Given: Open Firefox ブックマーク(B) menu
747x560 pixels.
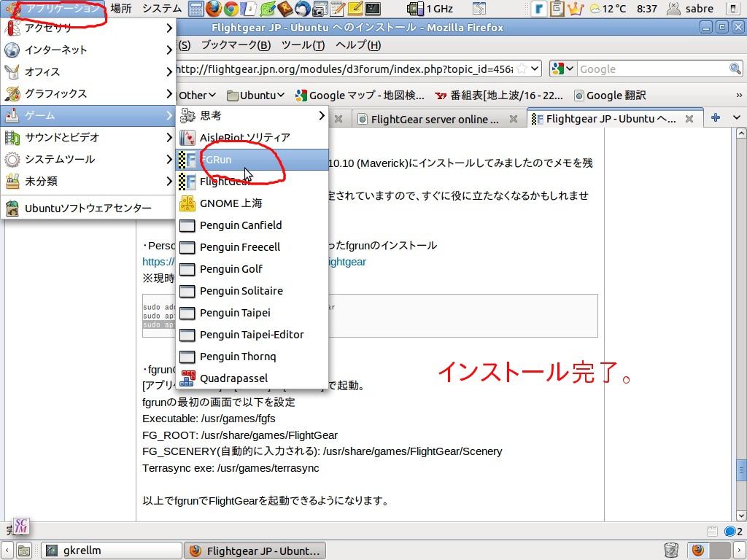Looking at the screenshot, I should (x=236, y=45).
